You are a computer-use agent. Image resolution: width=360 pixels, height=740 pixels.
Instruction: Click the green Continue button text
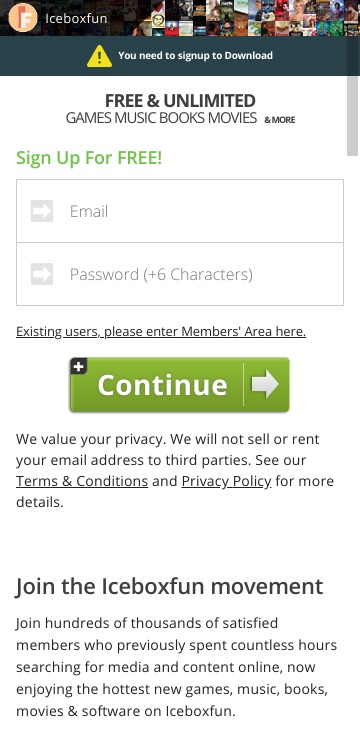[162, 385]
